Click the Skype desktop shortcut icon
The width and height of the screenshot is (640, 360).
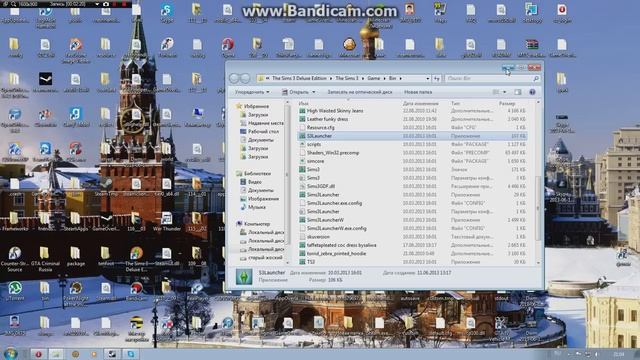pyautogui.click(x=166, y=12)
